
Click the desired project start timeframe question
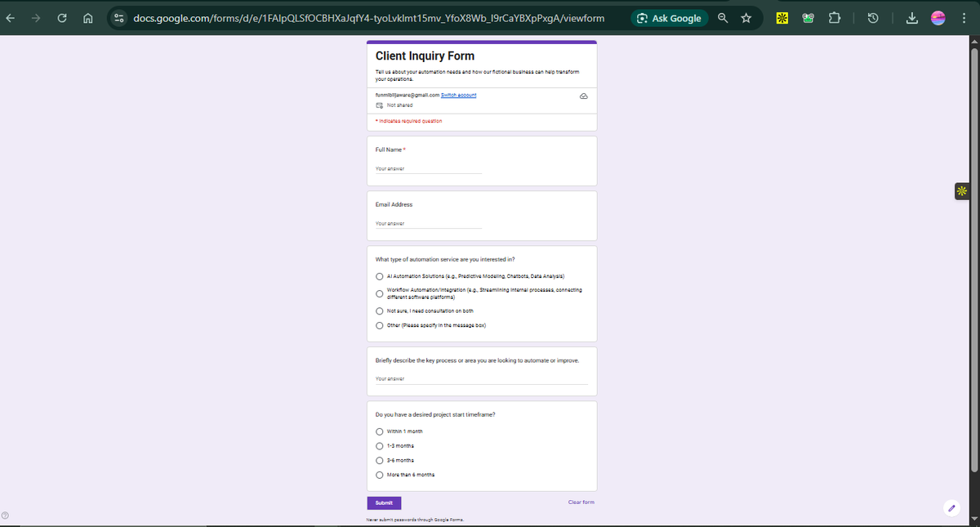click(x=435, y=414)
